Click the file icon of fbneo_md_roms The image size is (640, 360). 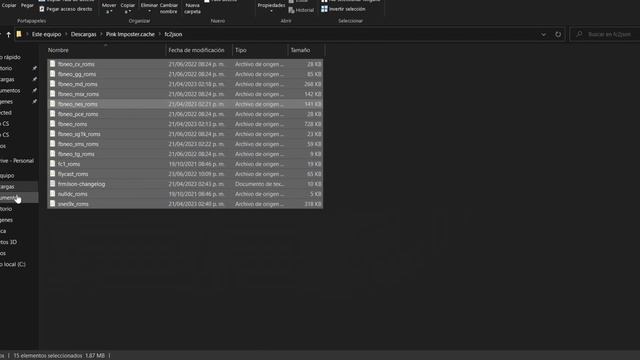click(52, 84)
